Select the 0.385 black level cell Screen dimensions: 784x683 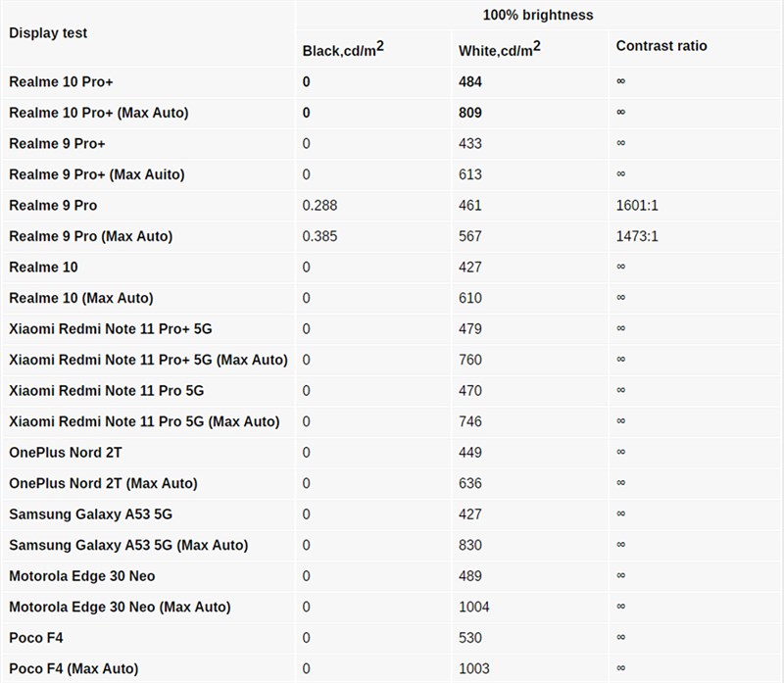(320, 236)
